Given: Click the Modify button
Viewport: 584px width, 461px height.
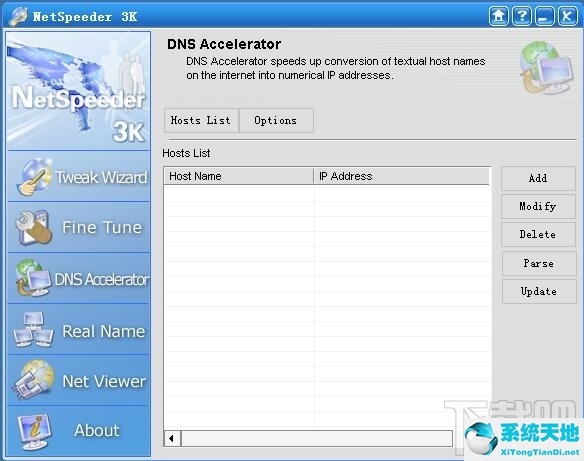Looking at the screenshot, I should [539, 206].
